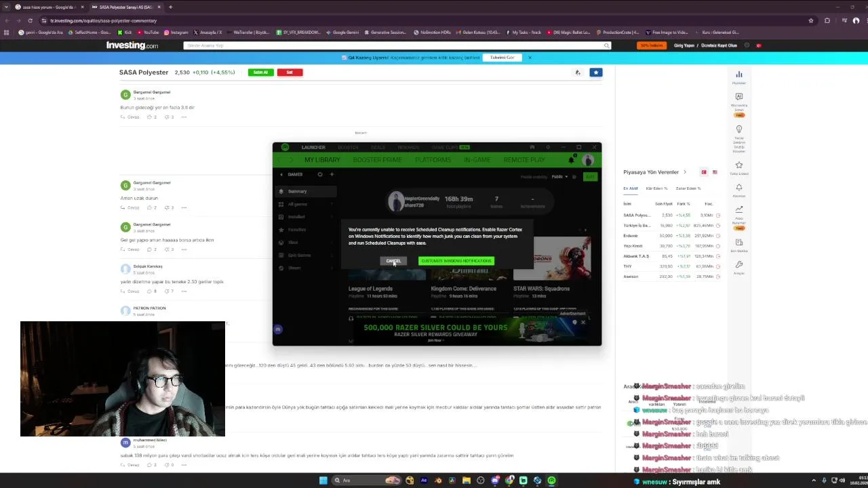Viewport: 868px width, 488px height.
Task: Open the AI assistant icon in sidebar
Action: (x=738, y=97)
